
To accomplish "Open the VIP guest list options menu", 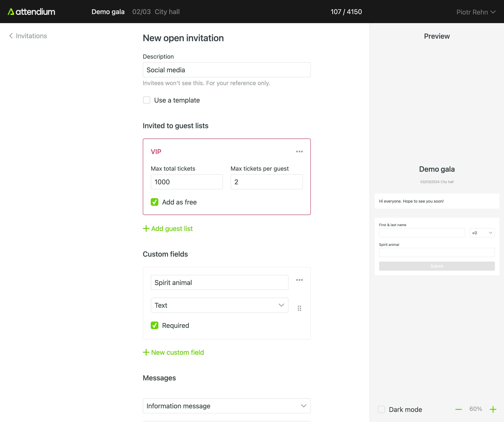I will pos(299,152).
